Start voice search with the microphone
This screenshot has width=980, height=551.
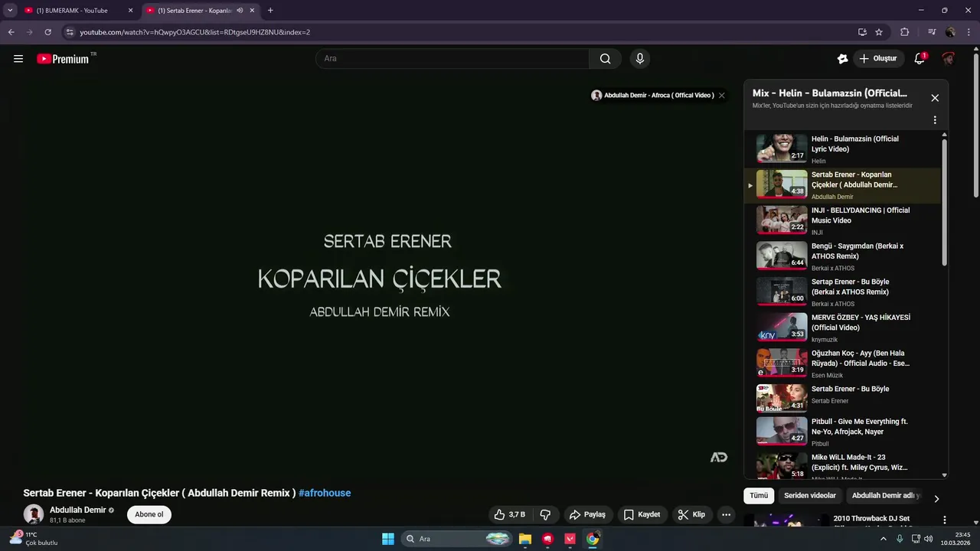point(640,59)
